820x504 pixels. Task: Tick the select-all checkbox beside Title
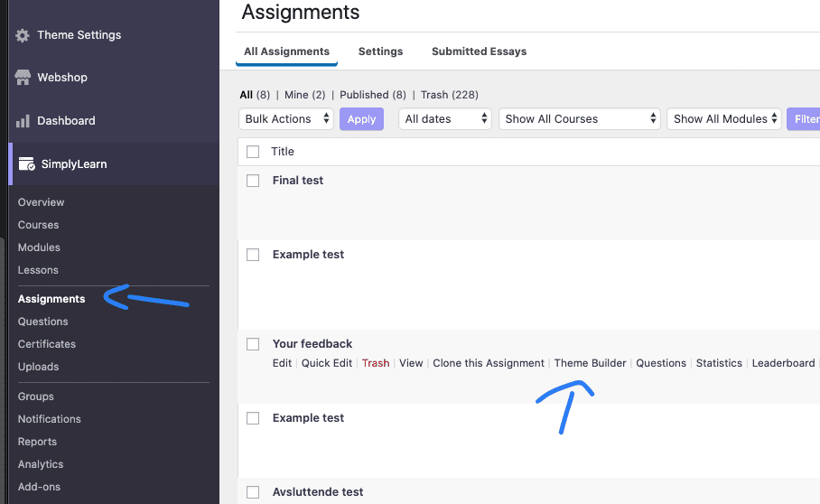pyautogui.click(x=253, y=152)
